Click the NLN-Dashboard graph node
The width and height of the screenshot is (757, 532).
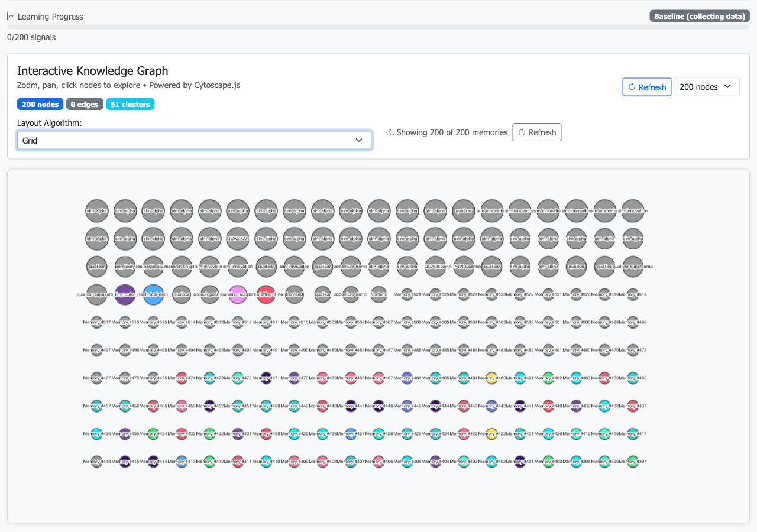(464, 267)
